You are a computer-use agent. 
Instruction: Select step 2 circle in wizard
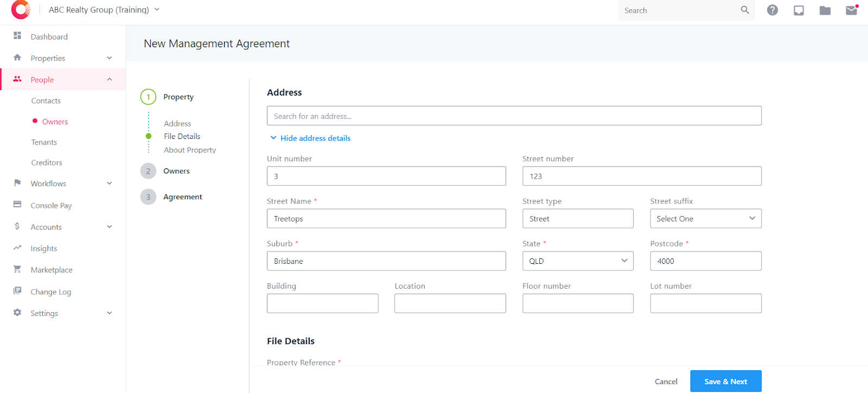click(148, 171)
